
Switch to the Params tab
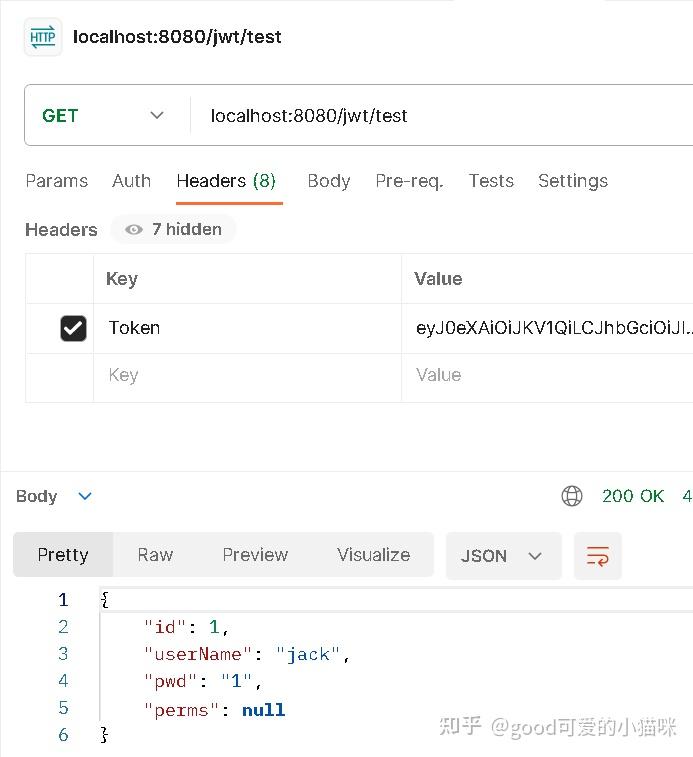(x=56, y=181)
